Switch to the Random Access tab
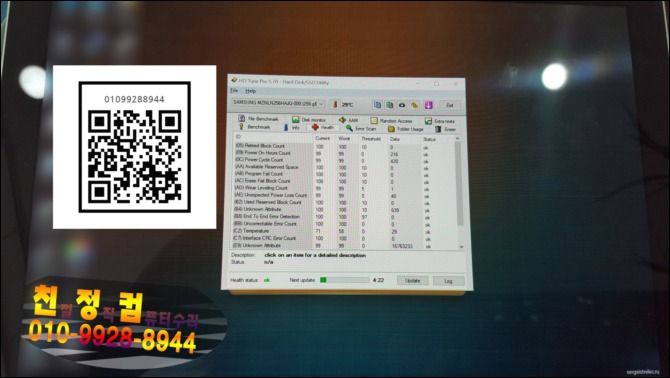Viewport: 670px width, 378px height. [x=391, y=121]
